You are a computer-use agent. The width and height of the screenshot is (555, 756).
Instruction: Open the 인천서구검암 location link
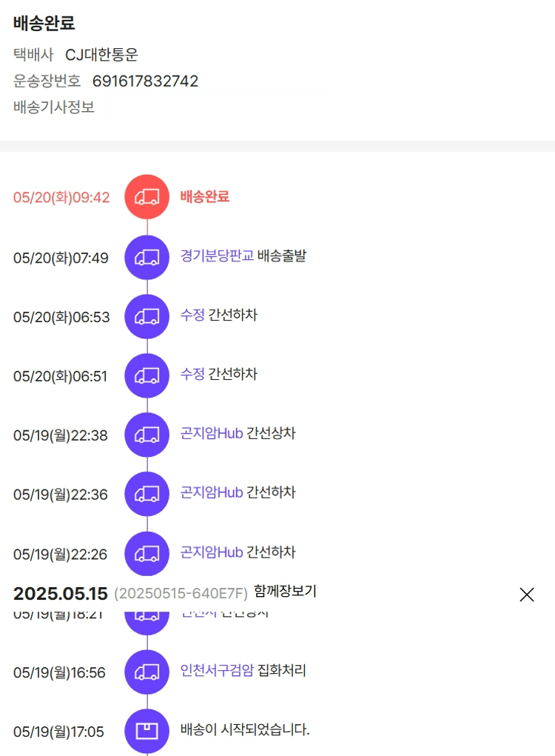click(x=217, y=671)
